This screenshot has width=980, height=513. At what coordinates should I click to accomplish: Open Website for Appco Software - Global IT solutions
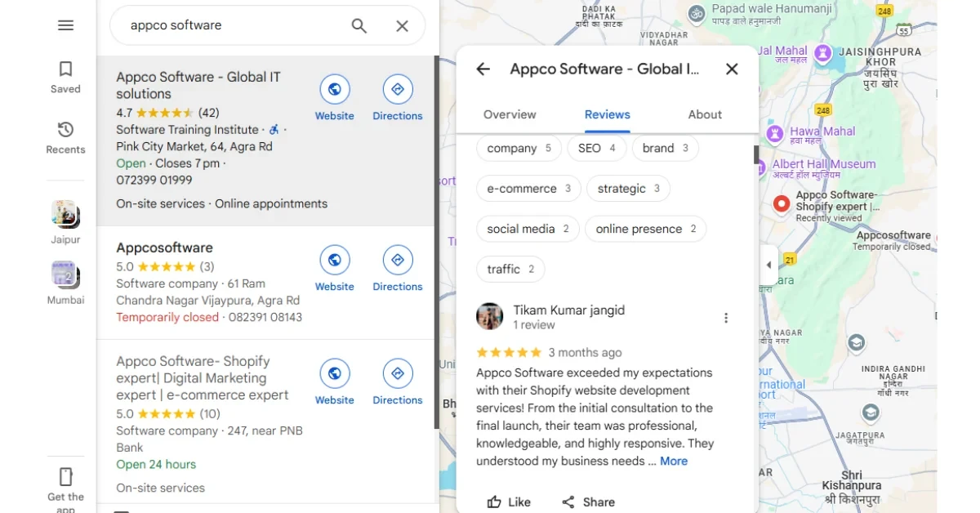pyautogui.click(x=334, y=89)
